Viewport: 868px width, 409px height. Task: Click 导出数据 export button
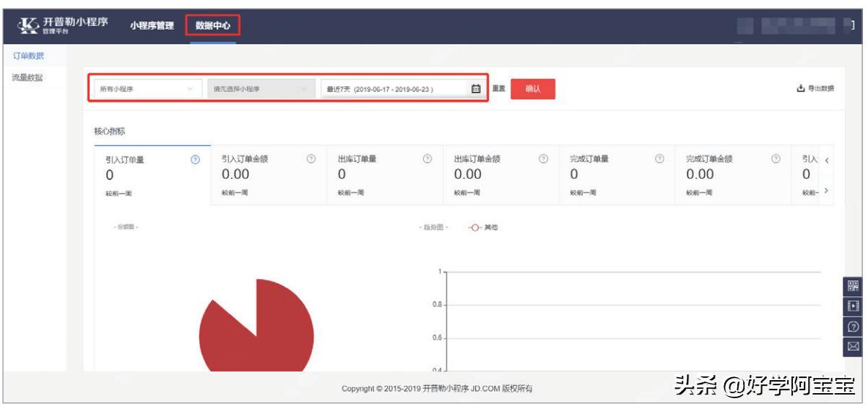pyautogui.click(x=815, y=89)
